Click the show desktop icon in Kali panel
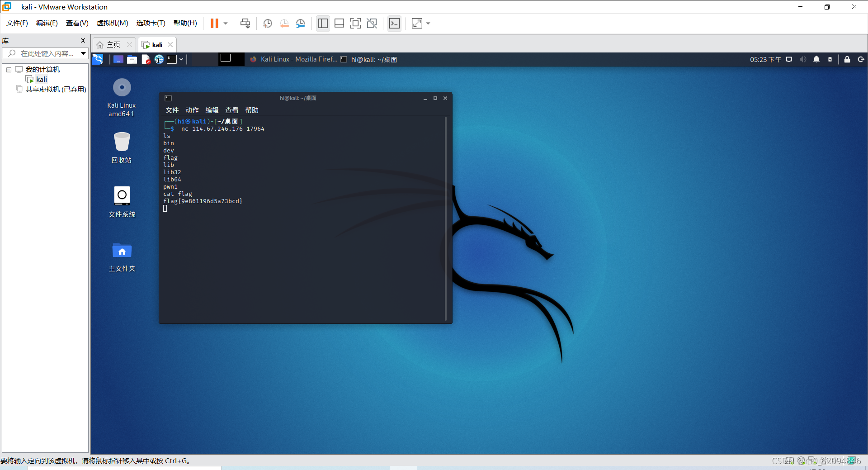 (118, 59)
